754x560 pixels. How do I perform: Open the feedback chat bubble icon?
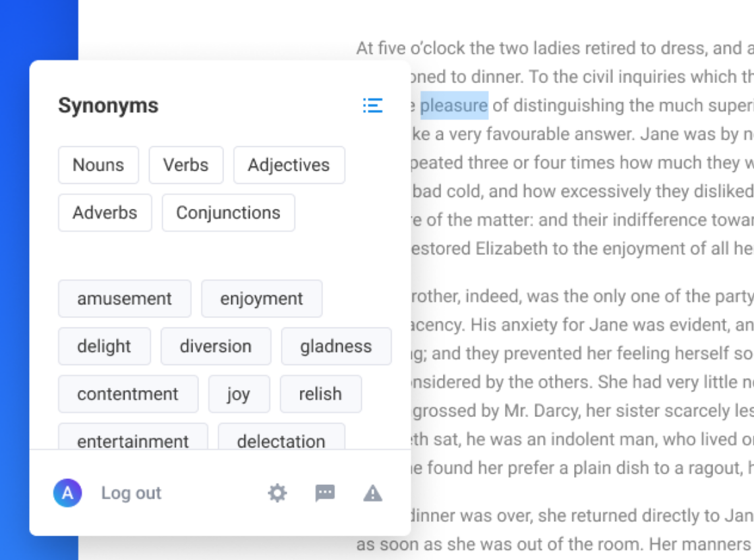point(325,493)
